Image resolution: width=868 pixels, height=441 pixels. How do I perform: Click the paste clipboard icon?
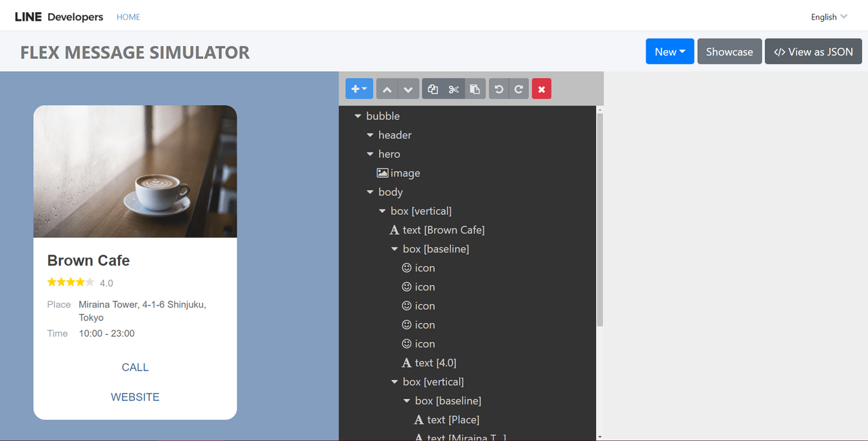coord(475,89)
